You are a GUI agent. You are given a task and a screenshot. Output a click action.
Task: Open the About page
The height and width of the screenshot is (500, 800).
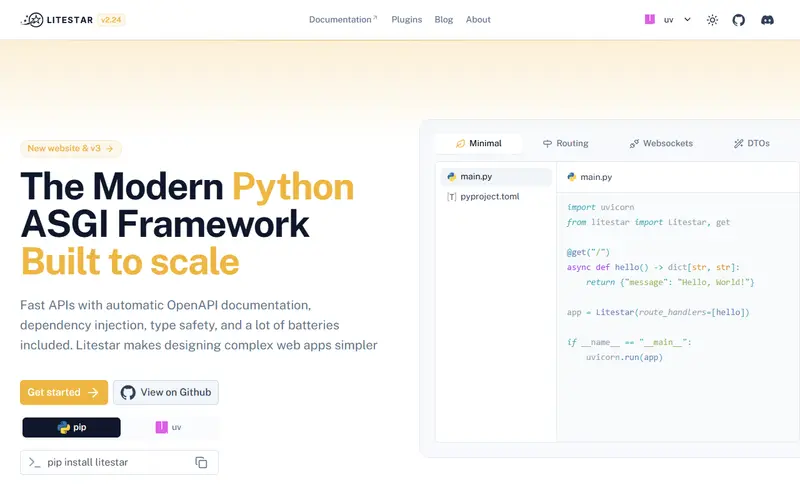[478, 19]
